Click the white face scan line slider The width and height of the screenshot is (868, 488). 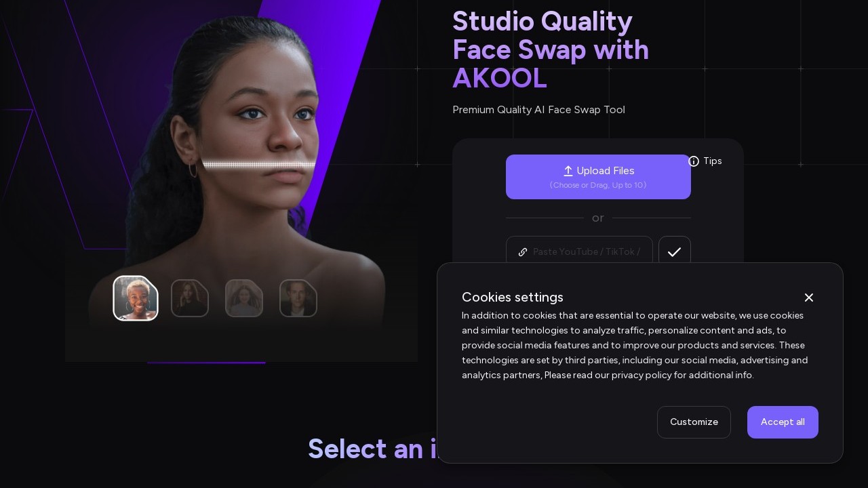pyautogui.click(x=259, y=165)
